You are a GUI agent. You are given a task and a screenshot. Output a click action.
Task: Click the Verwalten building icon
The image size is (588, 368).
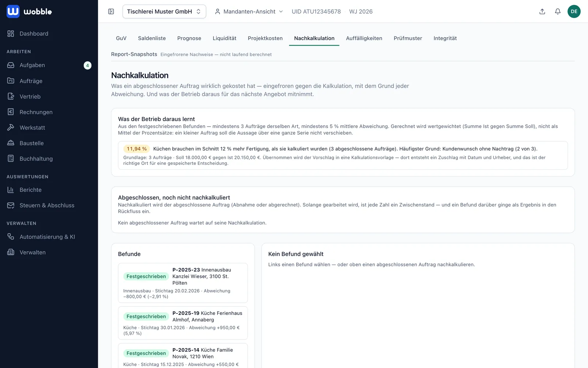[x=11, y=252]
